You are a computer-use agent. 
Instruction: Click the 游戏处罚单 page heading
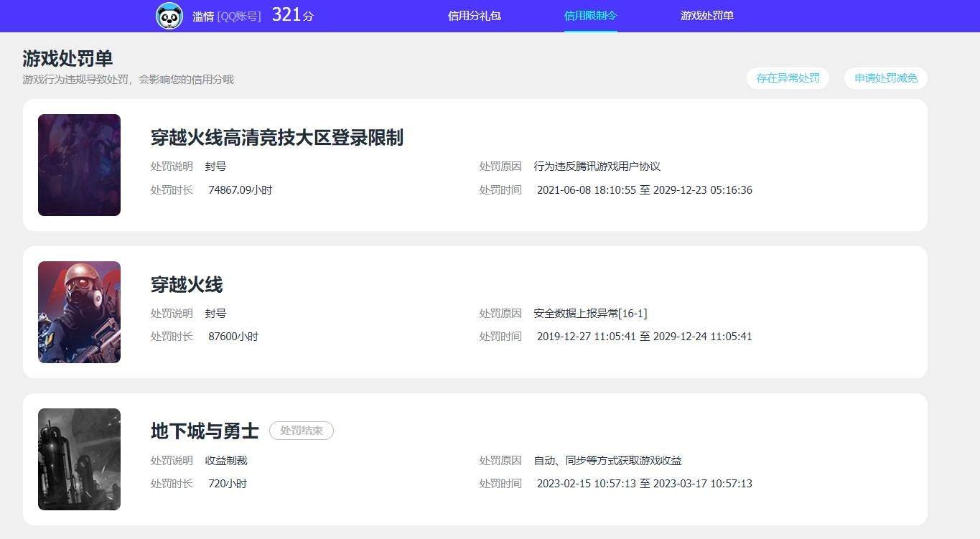tap(67, 58)
